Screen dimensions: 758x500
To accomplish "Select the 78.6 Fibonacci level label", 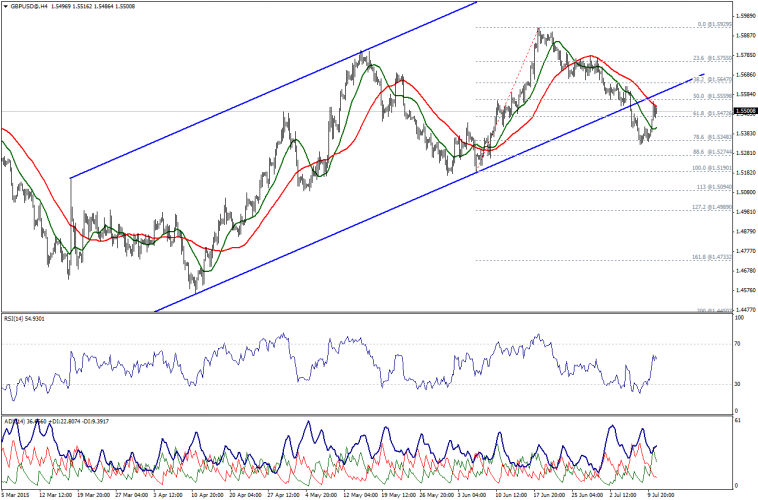I will [713, 137].
